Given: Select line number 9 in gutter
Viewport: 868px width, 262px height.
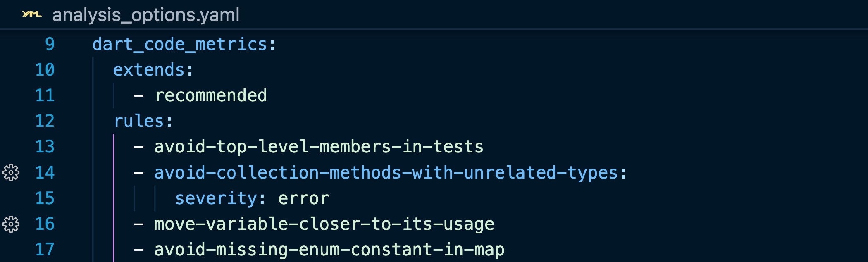Looking at the screenshot, I should point(50,44).
